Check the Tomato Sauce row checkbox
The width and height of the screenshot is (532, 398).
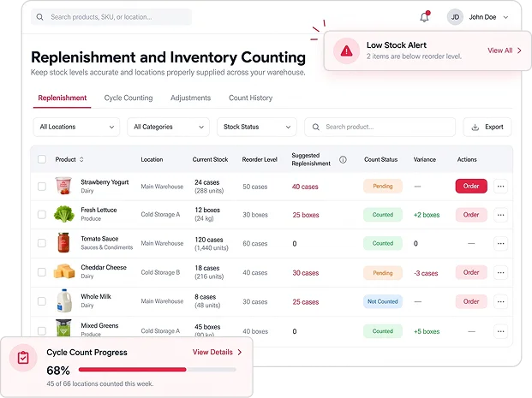[x=42, y=243]
